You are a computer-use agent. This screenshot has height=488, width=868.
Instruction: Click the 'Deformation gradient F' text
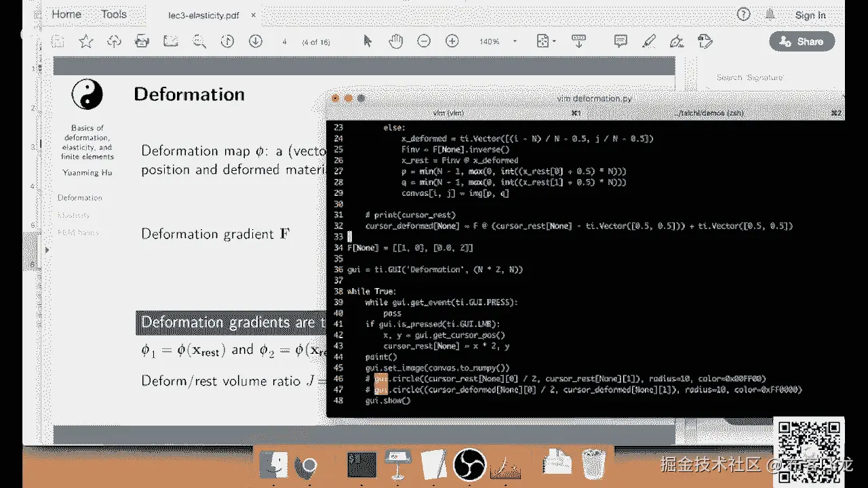coord(217,234)
